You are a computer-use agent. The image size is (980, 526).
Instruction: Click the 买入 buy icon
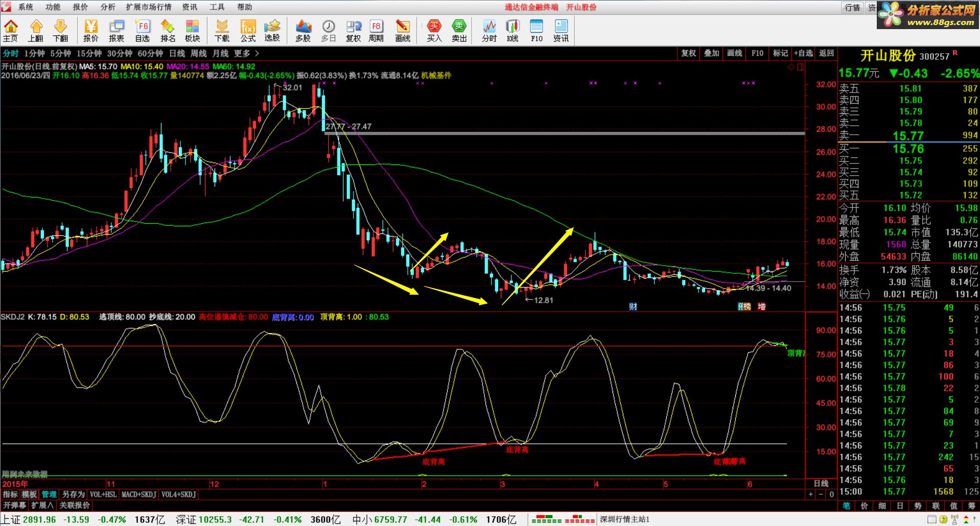(x=434, y=31)
